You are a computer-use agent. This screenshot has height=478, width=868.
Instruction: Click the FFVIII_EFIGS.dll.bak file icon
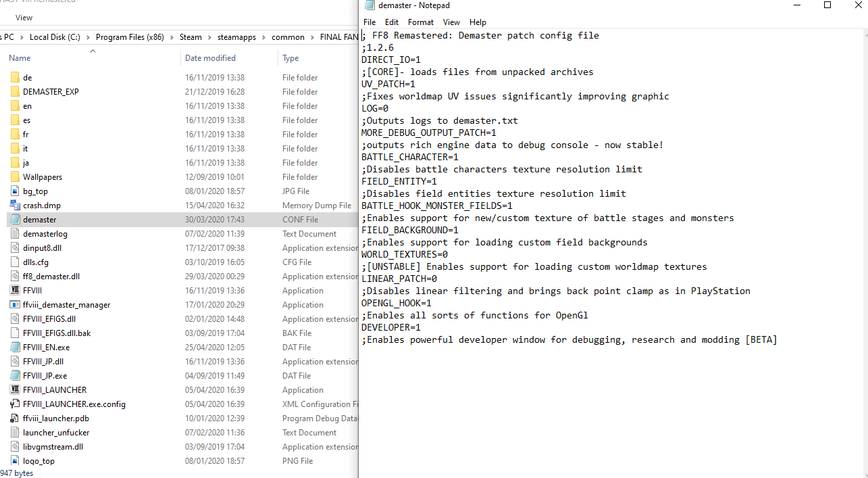click(x=15, y=333)
